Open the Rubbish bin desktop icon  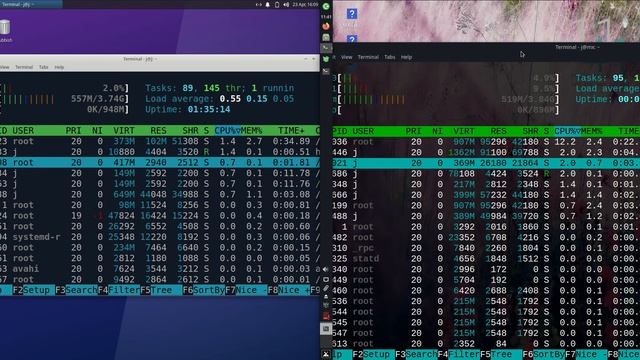point(5,31)
